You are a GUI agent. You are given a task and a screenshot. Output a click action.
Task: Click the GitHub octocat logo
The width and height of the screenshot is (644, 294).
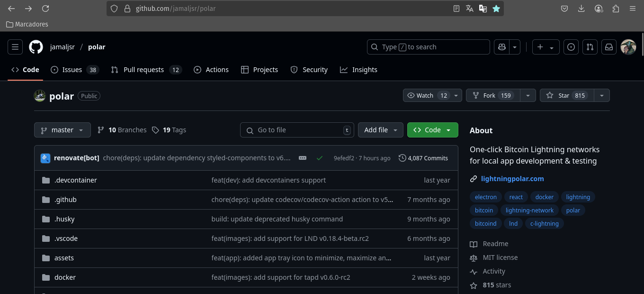pyautogui.click(x=36, y=46)
